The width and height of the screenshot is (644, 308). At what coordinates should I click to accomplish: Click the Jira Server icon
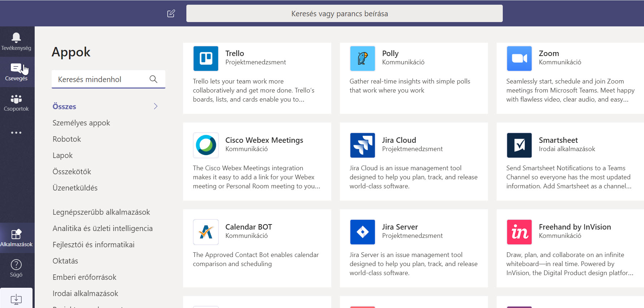pos(363,232)
